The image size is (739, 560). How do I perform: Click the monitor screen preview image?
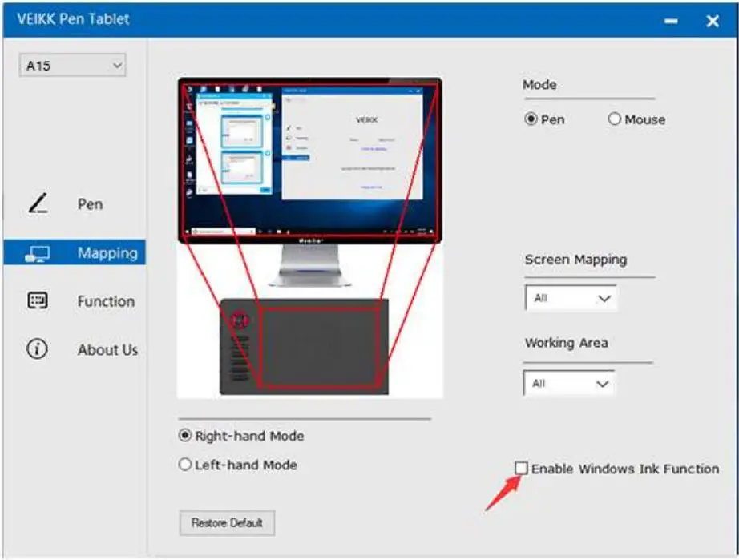point(311,155)
